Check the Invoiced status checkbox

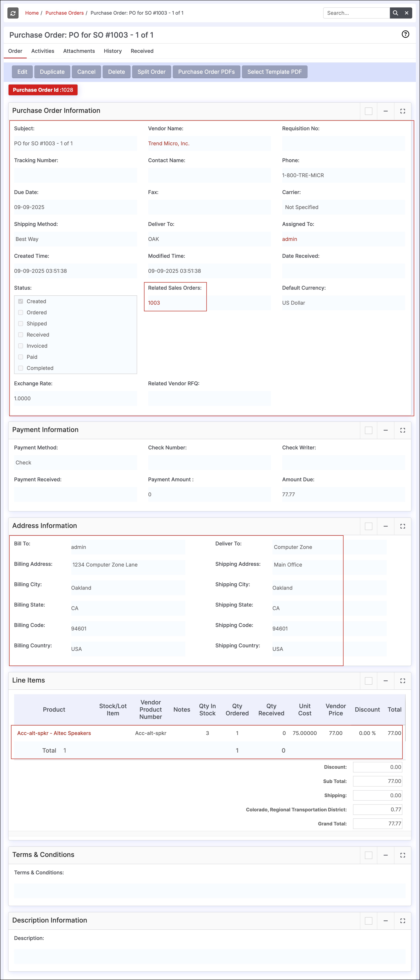[21, 345]
